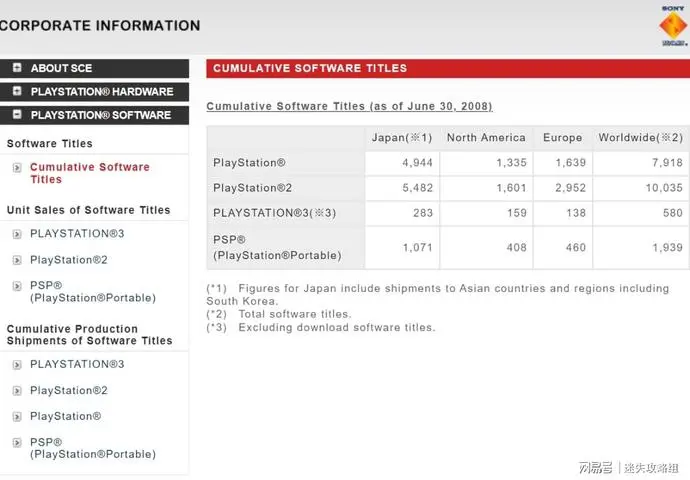This screenshot has width=690, height=480.
Task: Select the cell showing 2,952
Action: pos(562,188)
